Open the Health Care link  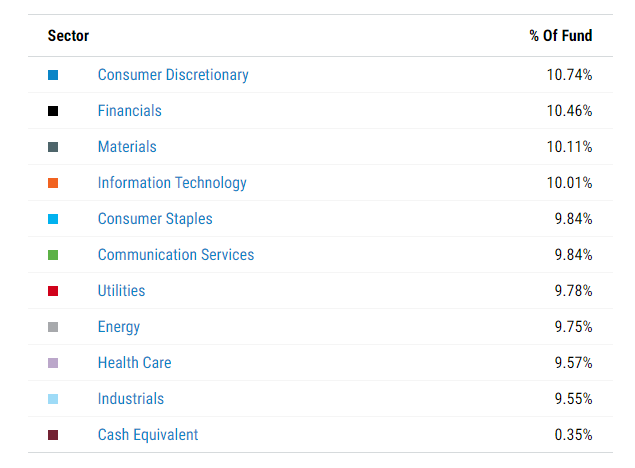pyautogui.click(x=134, y=363)
